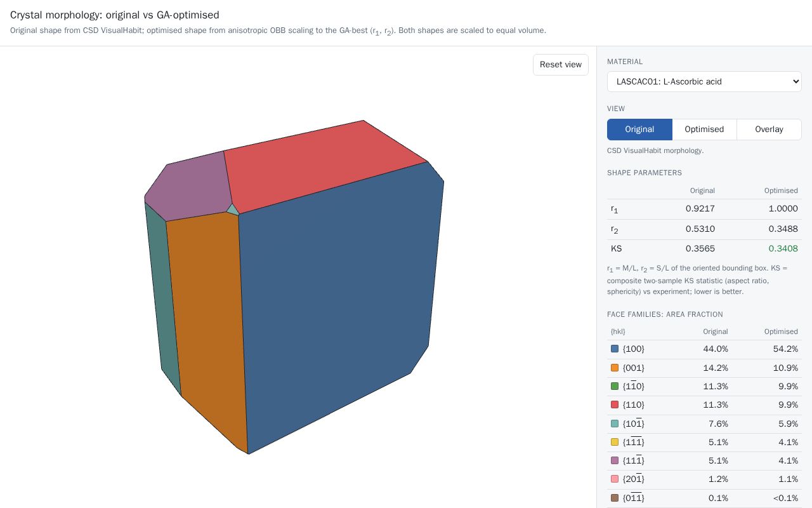Click the 'Shape parameters' heading
The image size is (812, 508).
click(645, 173)
